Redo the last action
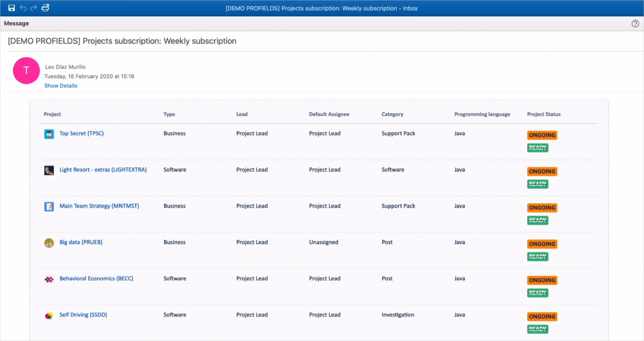The height and width of the screenshot is (341, 644). 34,8
